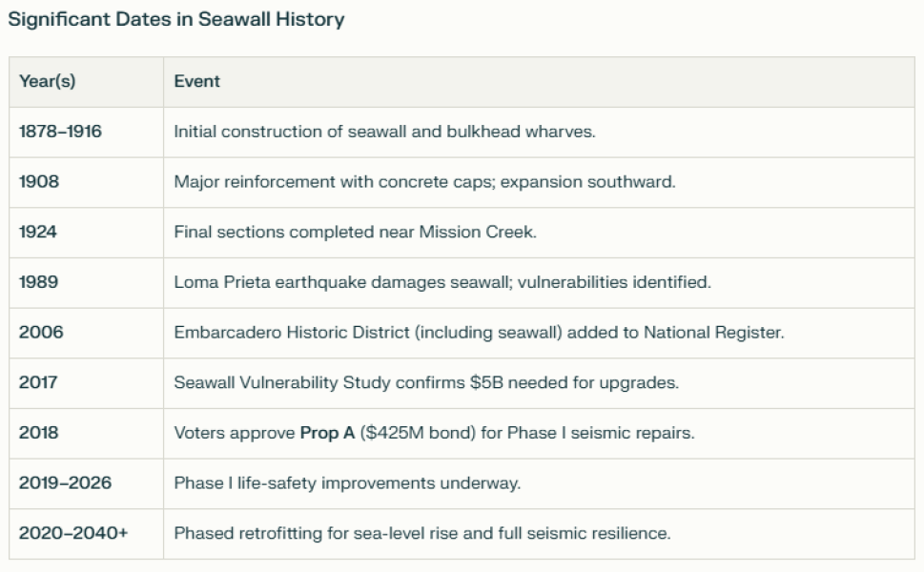Select the 'Year(s)' column header

86,82
